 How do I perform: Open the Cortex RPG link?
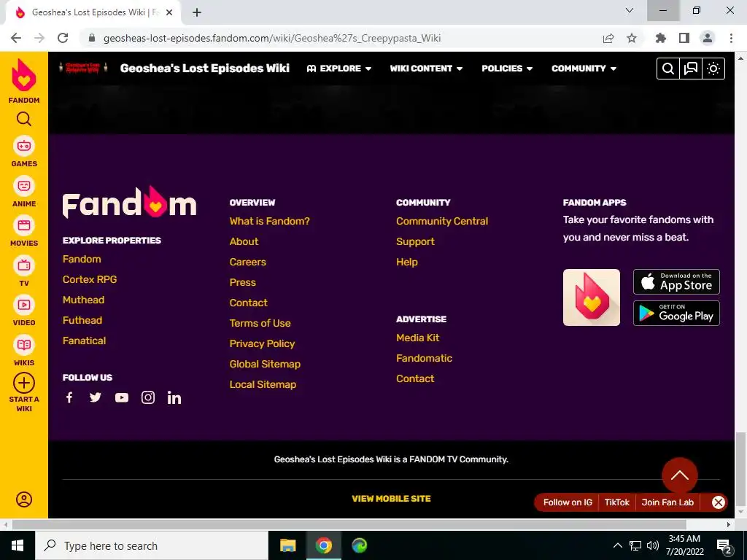point(90,279)
